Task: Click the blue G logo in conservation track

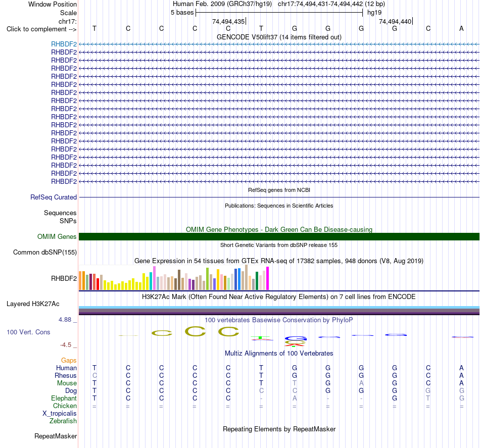Action: click(296, 338)
